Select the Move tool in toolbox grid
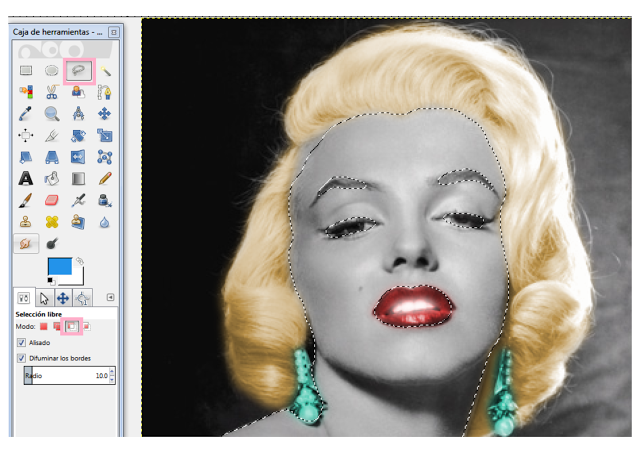Viewport: 640px width, 453px height. click(x=104, y=113)
